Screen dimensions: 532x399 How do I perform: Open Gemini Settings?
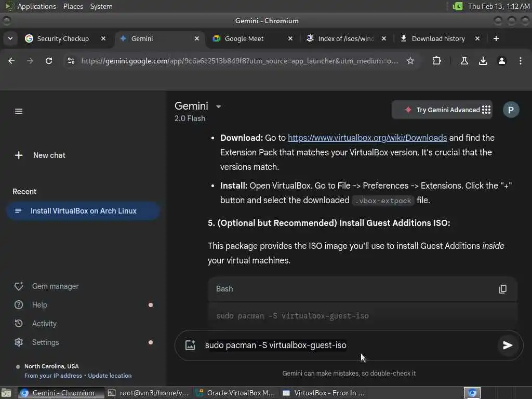click(x=37, y=342)
